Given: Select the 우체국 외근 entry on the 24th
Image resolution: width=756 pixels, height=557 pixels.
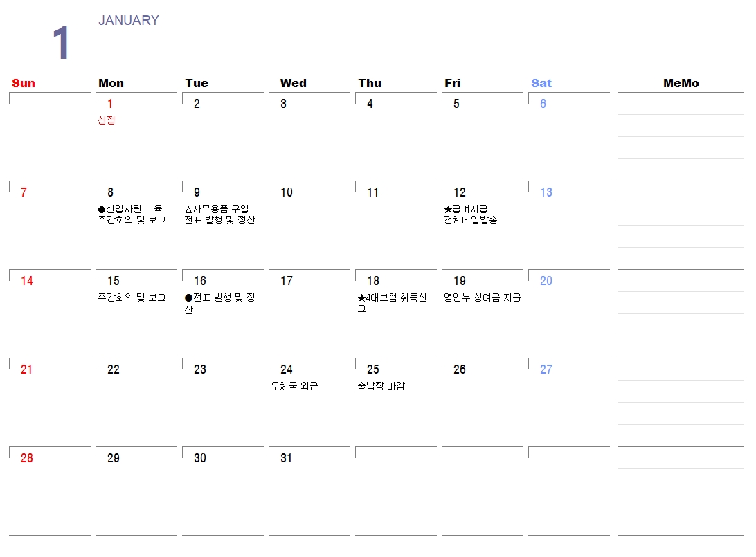Looking at the screenshot, I should coord(294,386).
